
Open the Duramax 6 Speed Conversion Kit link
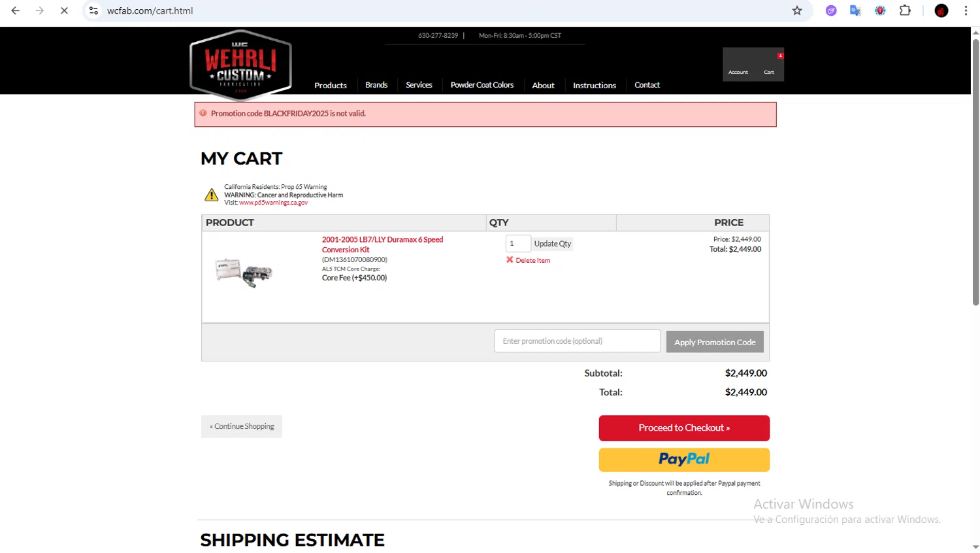[x=382, y=244]
